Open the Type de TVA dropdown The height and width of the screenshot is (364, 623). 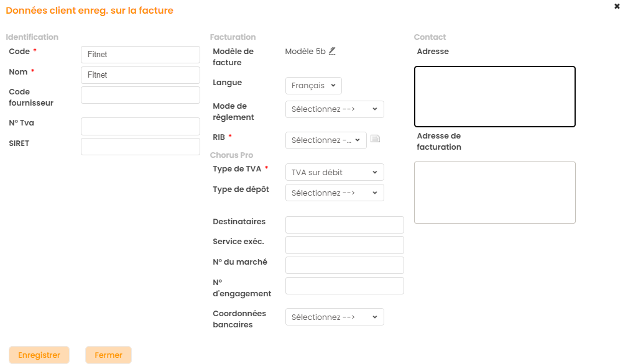335,172
